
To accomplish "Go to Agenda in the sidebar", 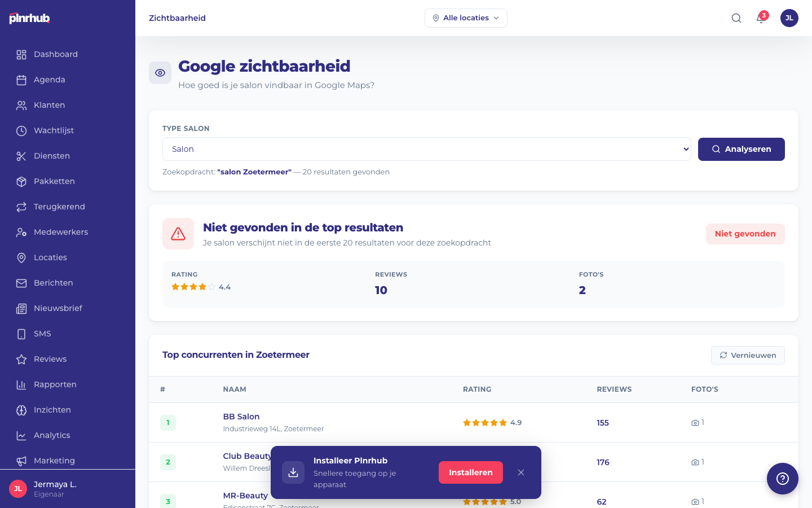I will pos(50,80).
